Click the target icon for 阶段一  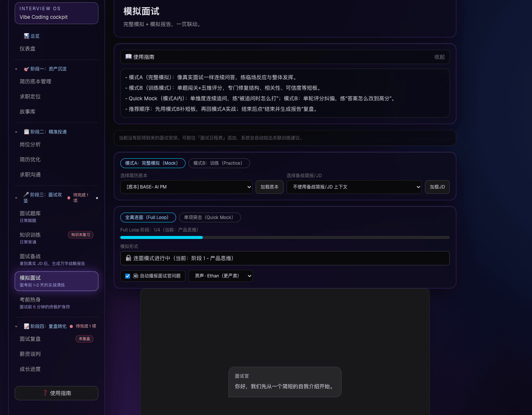pos(26,69)
